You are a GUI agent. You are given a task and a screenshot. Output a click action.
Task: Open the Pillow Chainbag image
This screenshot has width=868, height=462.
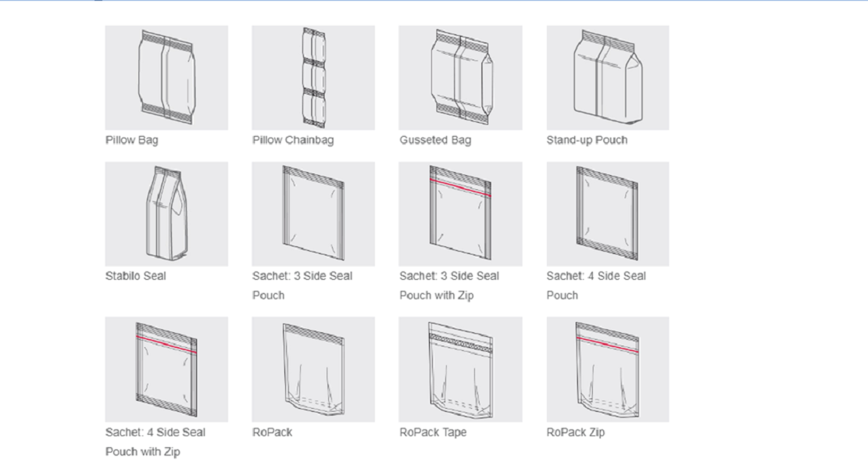313,77
